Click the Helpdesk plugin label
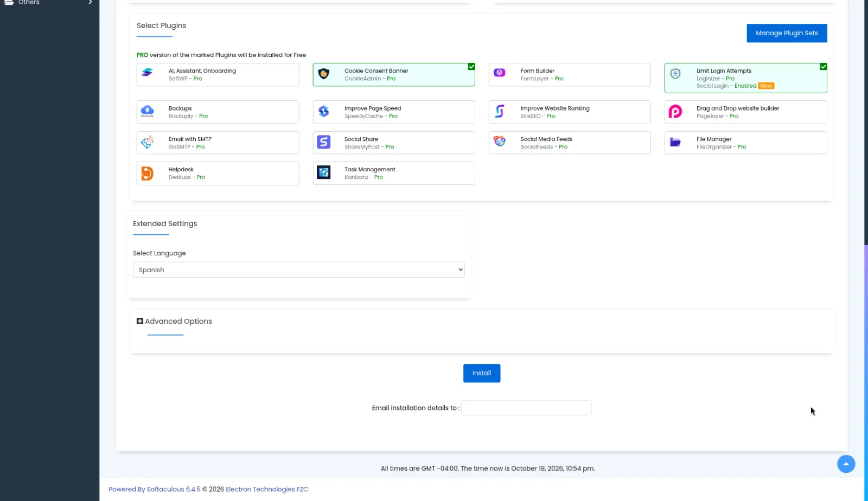This screenshot has height=501, width=868. [181, 170]
